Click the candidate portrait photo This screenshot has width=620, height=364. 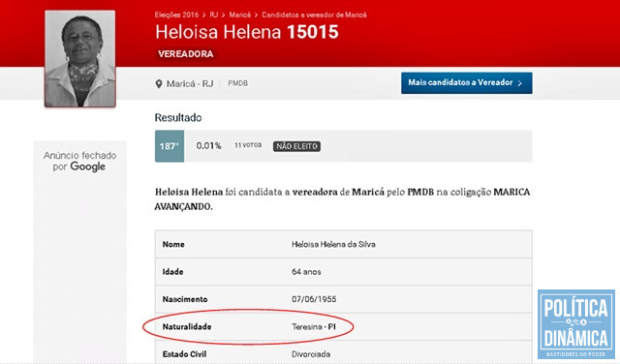coord(80,59)
